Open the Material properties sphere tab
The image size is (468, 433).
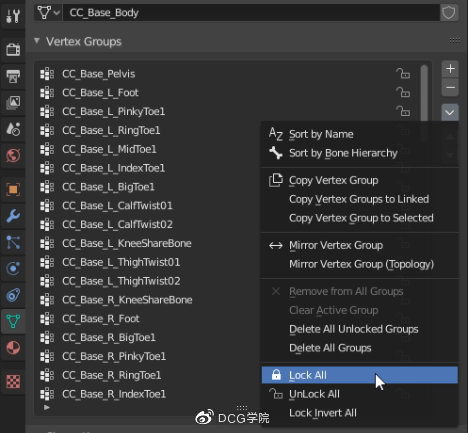pos(13,348)
